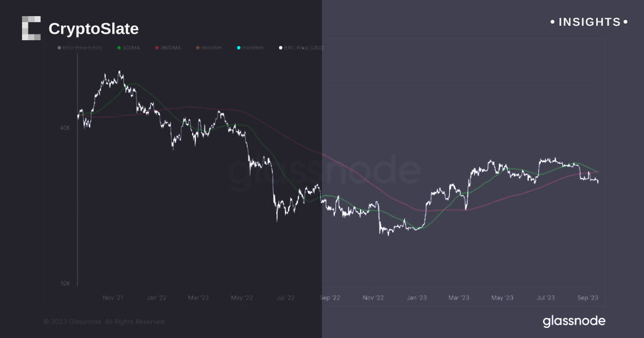This screenshot has height=338, width=644.
Task: Click the grey legend dot at far left
Action: [59, 48]
